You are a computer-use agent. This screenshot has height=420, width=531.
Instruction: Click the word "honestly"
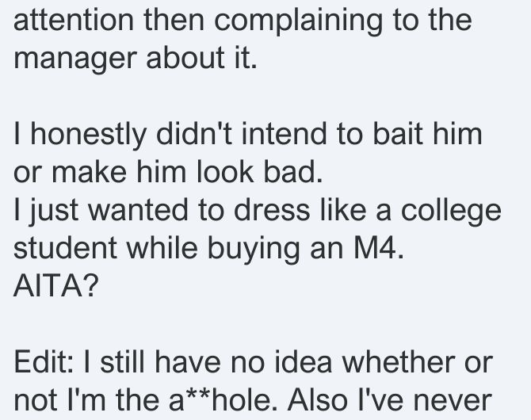click(x=89, y=136)
